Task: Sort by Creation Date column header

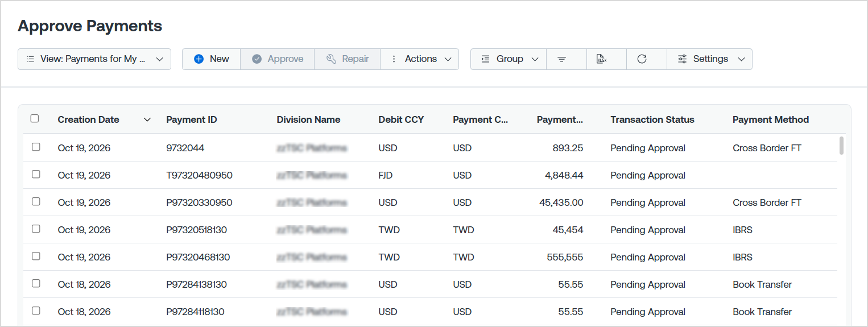Action: click(88, 120)
